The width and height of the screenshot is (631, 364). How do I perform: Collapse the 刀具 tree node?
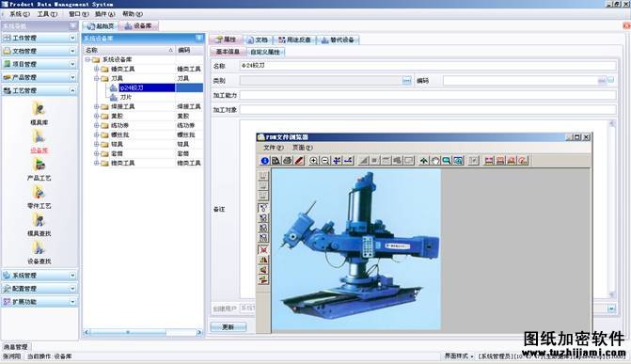click(96, 78)
